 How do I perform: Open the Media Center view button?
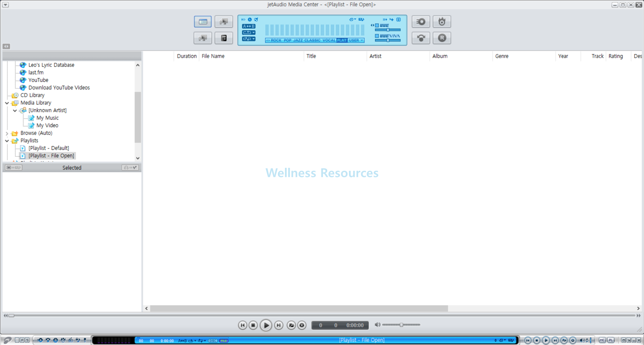pos(203,22)
